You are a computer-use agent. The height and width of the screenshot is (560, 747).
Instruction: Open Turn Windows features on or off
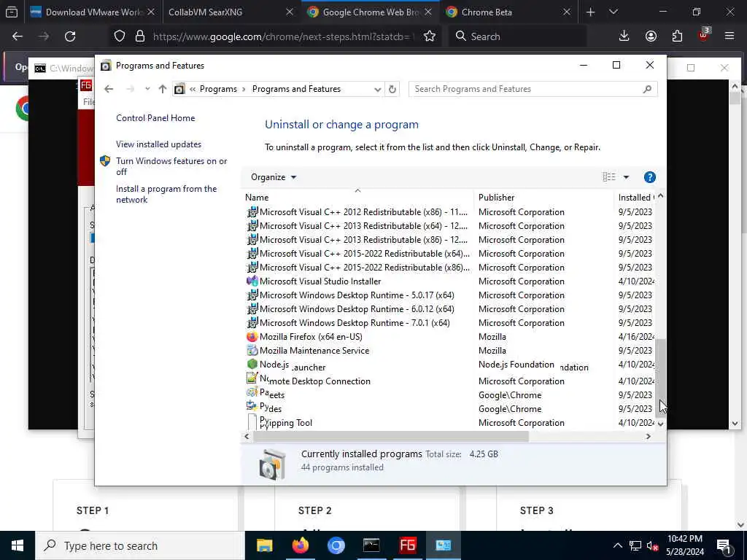point(171,167)
